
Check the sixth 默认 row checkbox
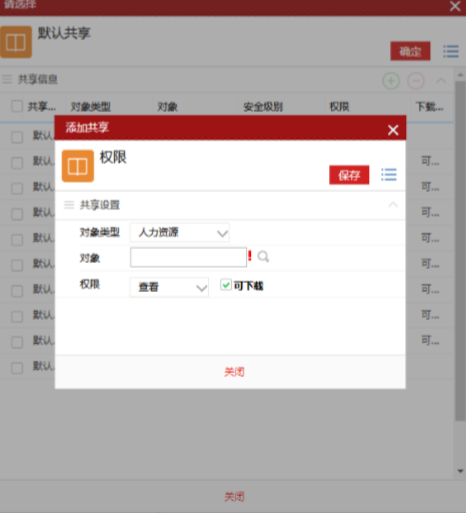[x=17, y=265]
